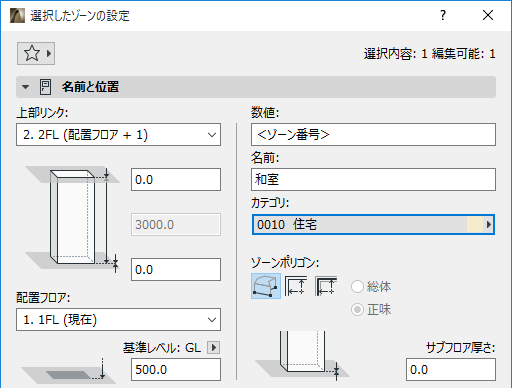The image size is (512, 388).
Task: Edit bottom offset field below 3000.0
Action: click(176, 269)
